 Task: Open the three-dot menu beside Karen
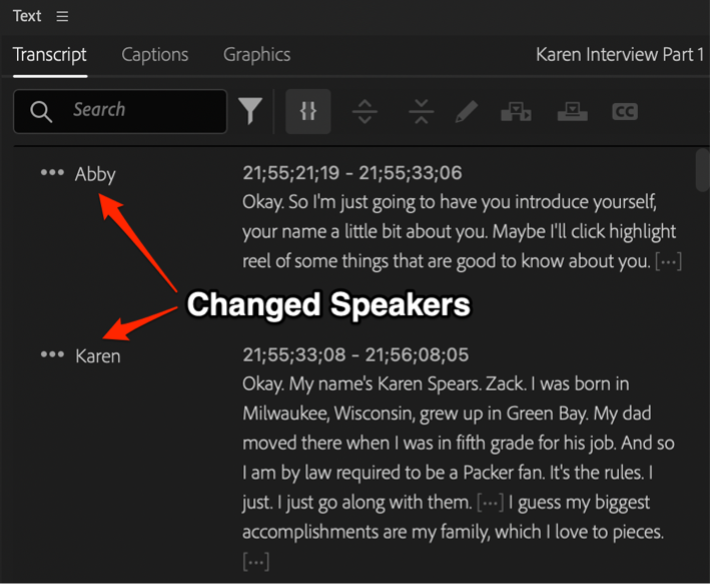click(x=51, y=355)
